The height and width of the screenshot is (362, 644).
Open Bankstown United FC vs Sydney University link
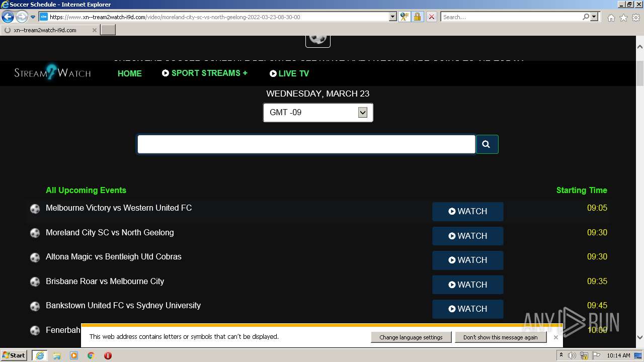(x=123, y=305)
